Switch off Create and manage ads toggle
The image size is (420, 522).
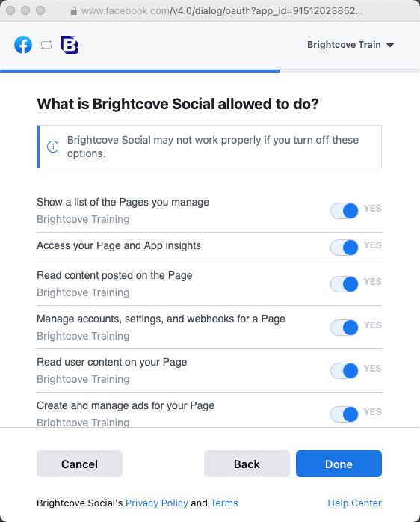point(344,414)
